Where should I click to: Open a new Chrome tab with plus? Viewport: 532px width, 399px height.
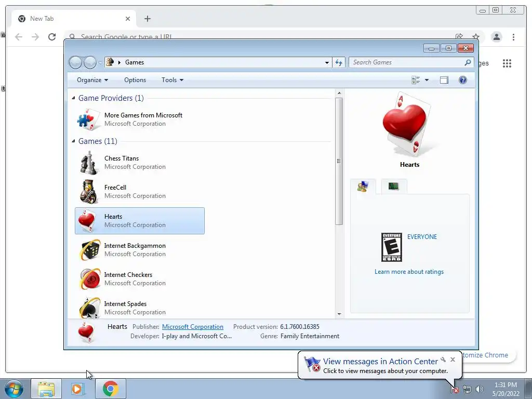[x=147, y=19]
